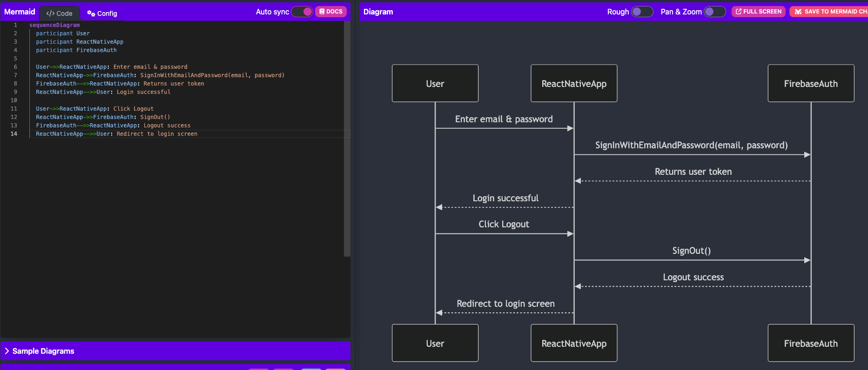Viewport: 868px width, 370px height.
Task: Click the sequenceDiagram keyword on line 1
Action: pyautogui.click(x=54, y=25)
